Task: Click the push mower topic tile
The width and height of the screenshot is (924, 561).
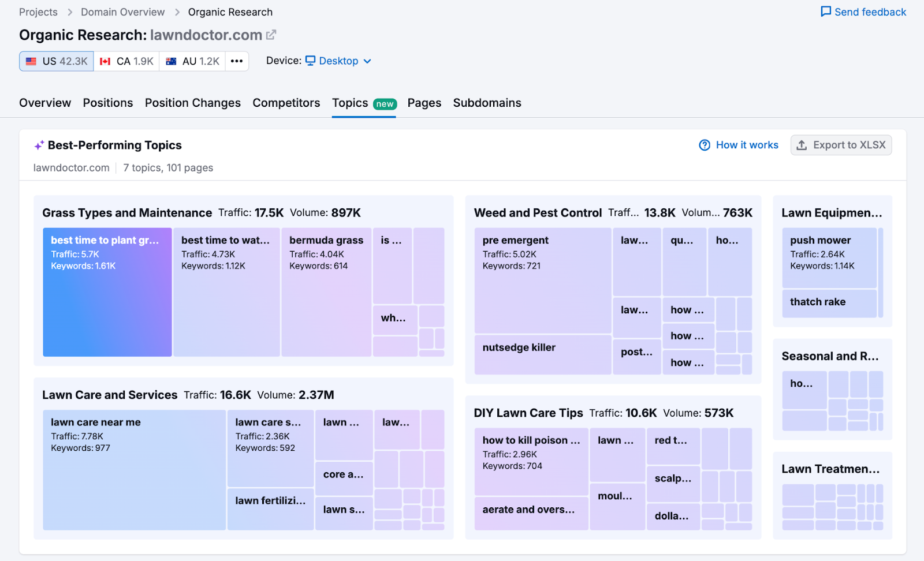Action: pos(829,257)
